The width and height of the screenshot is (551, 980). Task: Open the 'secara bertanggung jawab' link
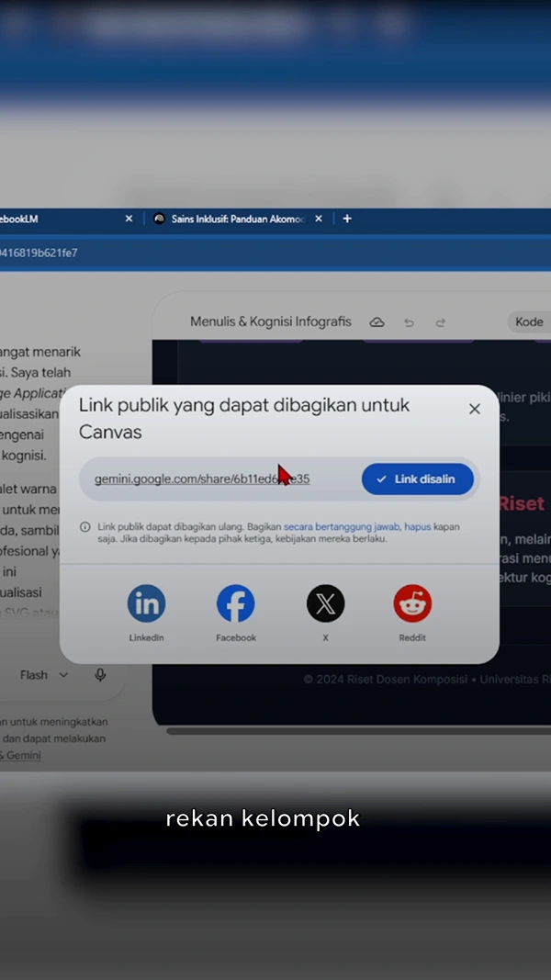341,527
